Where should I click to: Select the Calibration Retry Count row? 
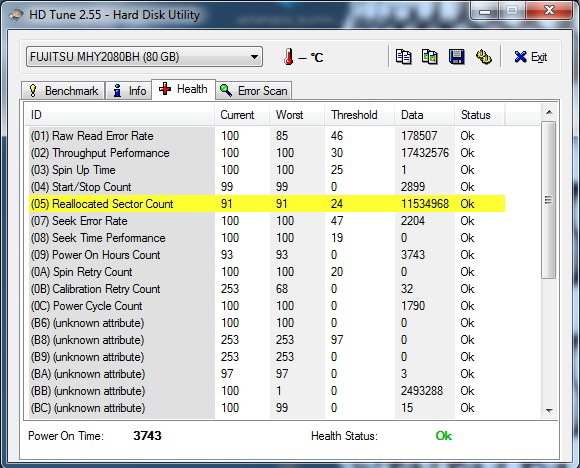267,289
